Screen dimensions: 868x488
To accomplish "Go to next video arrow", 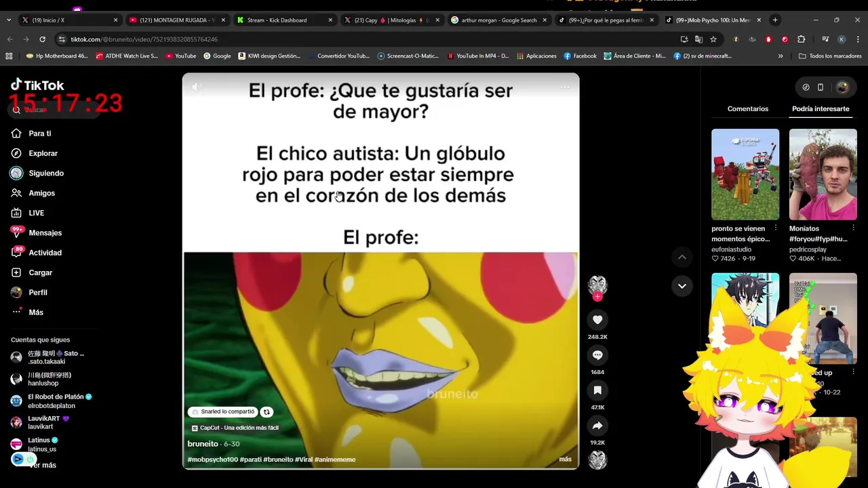I will (x=682, y=286).
